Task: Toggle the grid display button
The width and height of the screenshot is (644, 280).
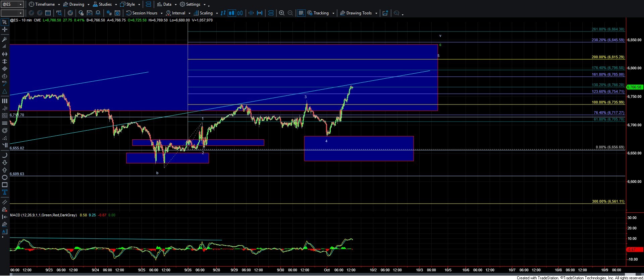Action: click(x=301, y=13)
